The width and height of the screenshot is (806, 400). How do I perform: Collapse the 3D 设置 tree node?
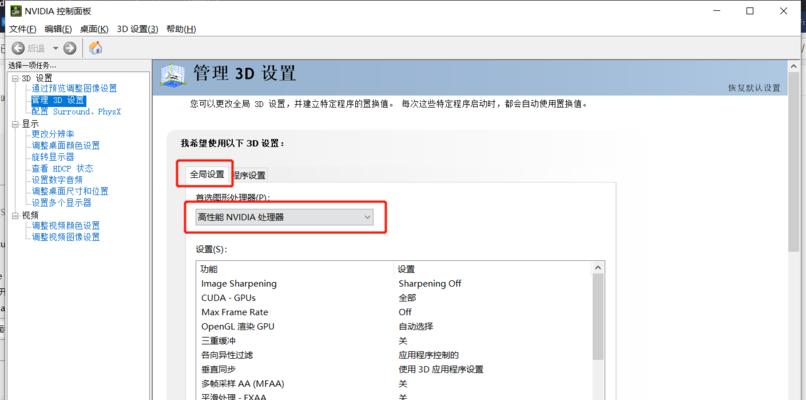15,78
